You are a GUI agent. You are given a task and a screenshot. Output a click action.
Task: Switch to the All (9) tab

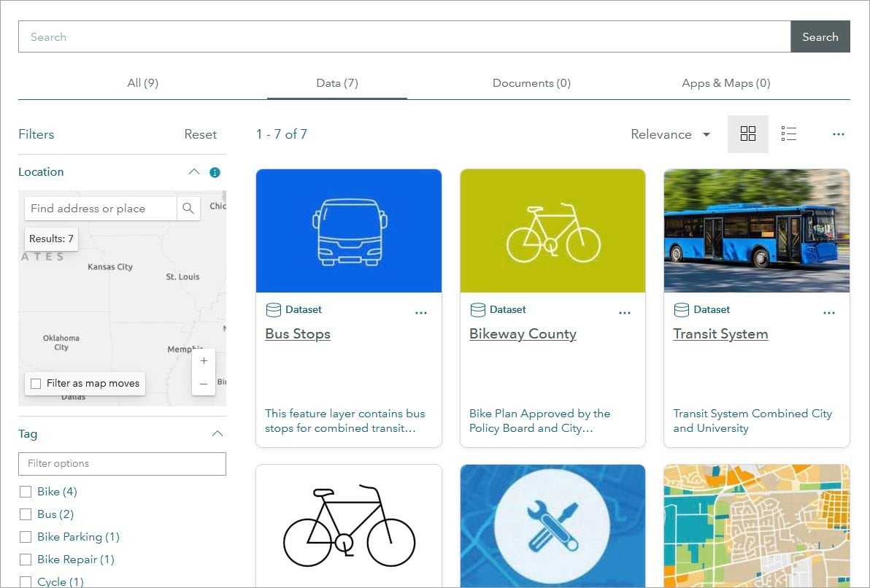[x=142, y=83]
